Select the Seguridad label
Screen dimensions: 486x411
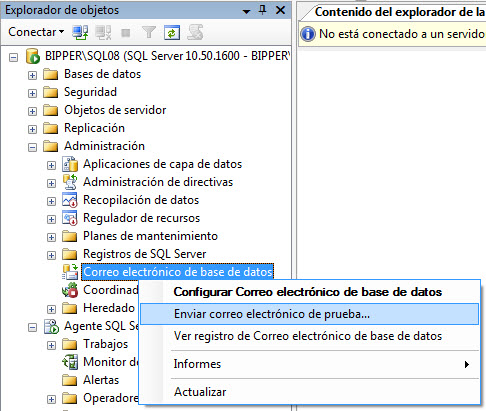coord(90,92)
